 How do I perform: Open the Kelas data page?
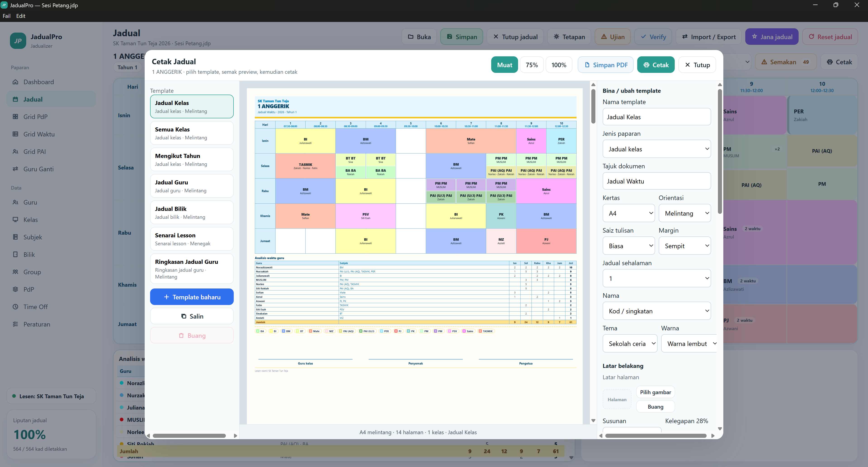(51, 220)
